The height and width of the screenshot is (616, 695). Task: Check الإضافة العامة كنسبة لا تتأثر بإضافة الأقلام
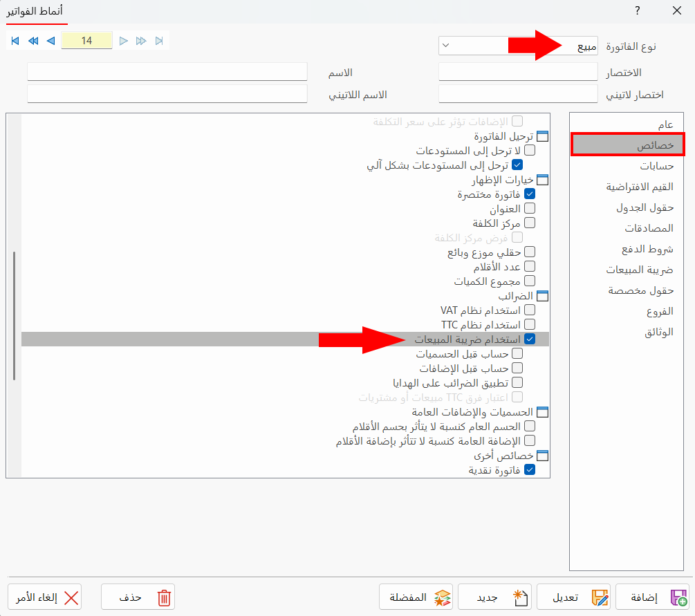(x=530, y=440)
